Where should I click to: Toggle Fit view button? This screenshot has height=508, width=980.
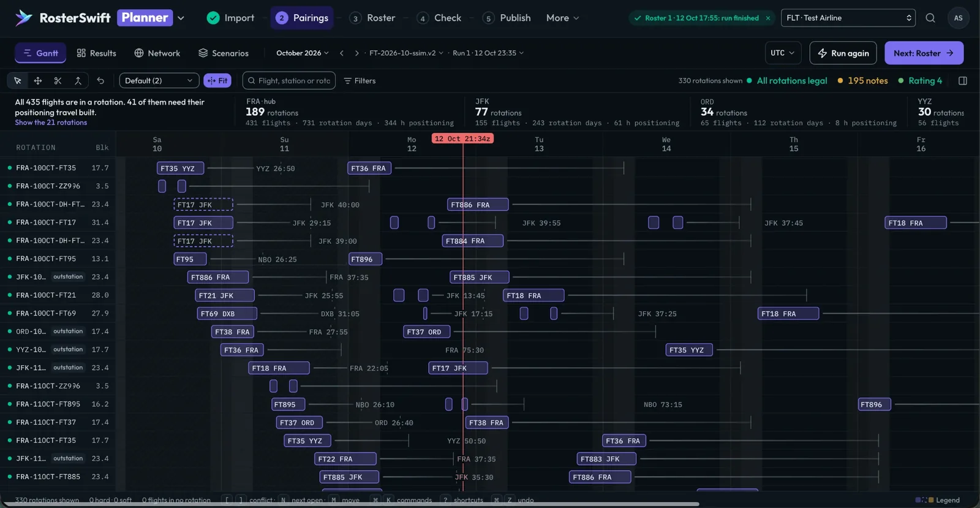point(217,80)
